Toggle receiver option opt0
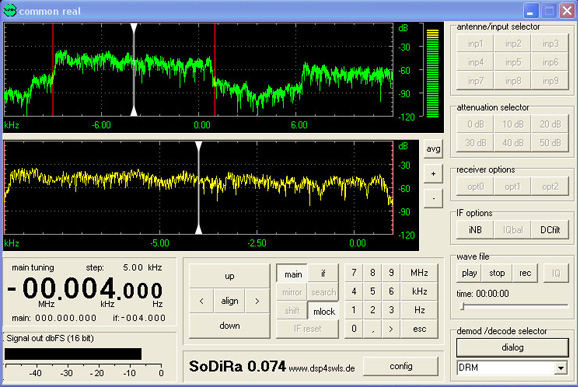This screenshot has height=387, width=578. coord(475,186)
